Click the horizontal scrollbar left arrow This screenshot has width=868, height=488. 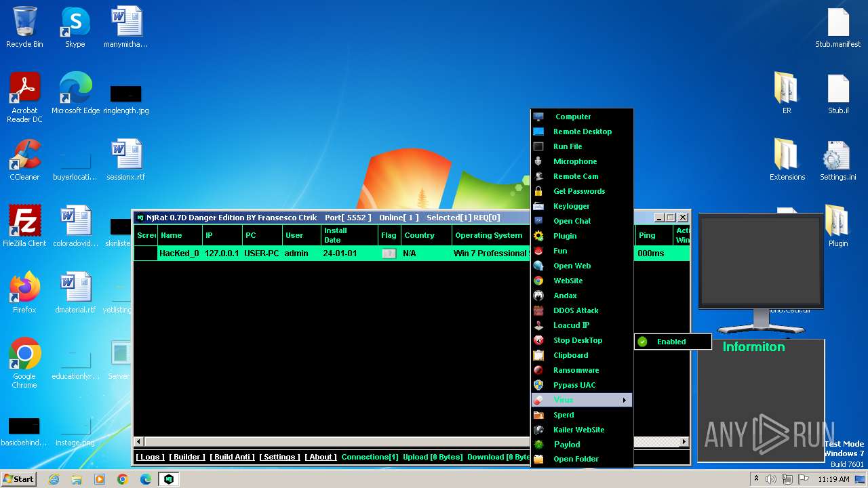[x=139, y=441]
